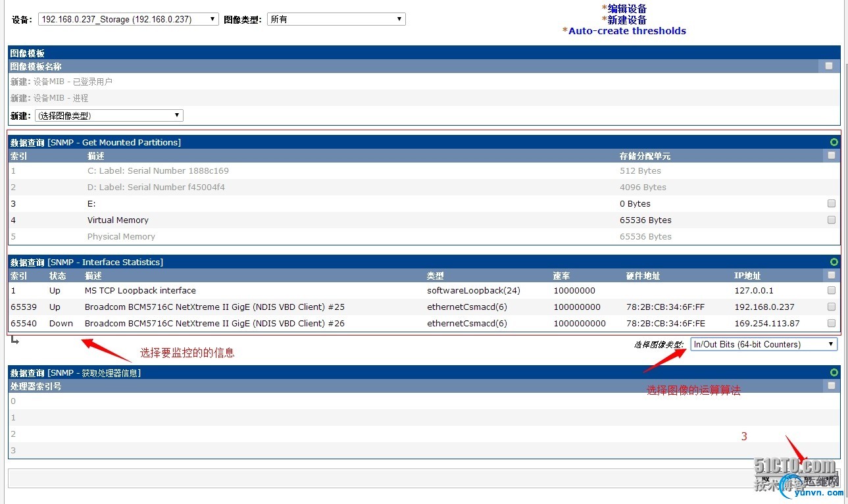Follow the Auto-create thresholds link

[627, 31]
